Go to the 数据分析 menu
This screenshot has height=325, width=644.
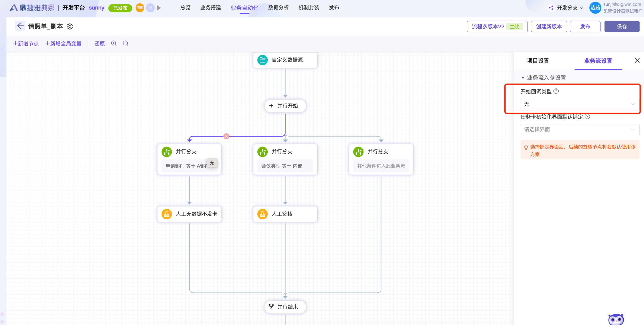(x=278, y=8)
